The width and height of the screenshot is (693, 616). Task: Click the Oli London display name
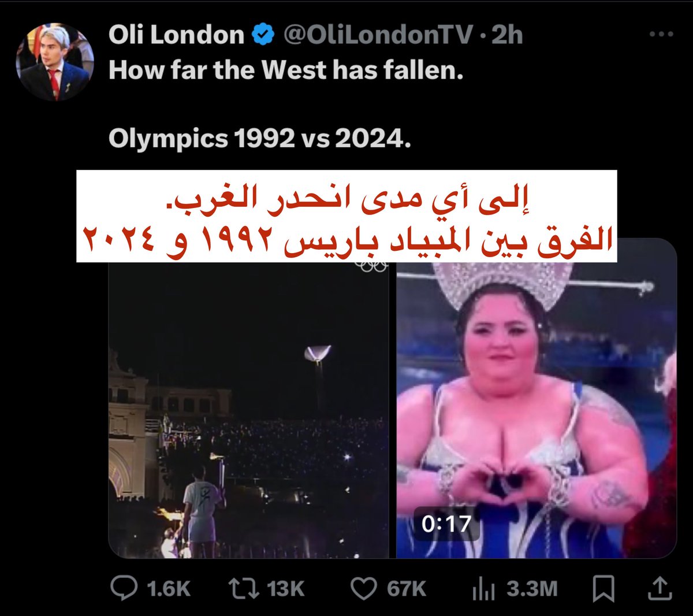(x=176, y=35)
